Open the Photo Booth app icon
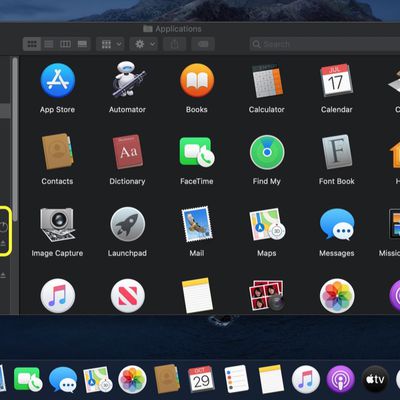The width and height of the screenshot is (400, 400). [x=267, y=295]
